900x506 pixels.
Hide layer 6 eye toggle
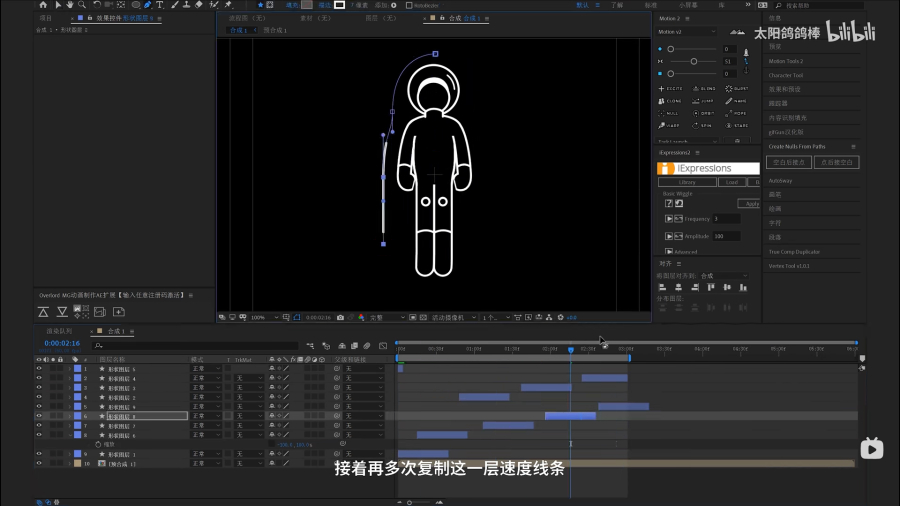tap(39, 416)
